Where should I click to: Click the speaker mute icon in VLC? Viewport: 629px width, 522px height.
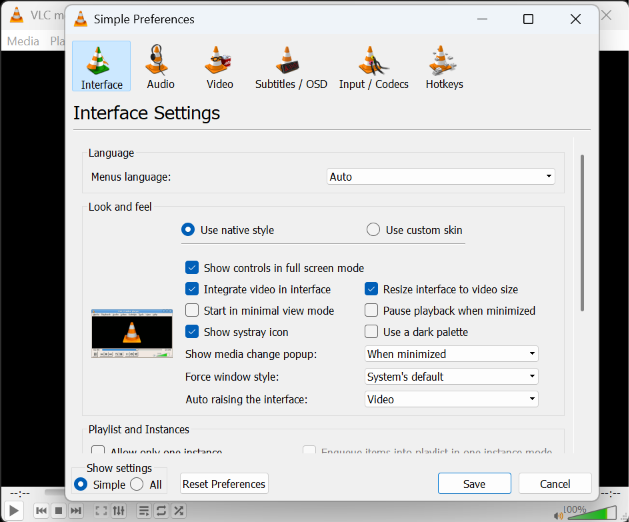point(558,516)
